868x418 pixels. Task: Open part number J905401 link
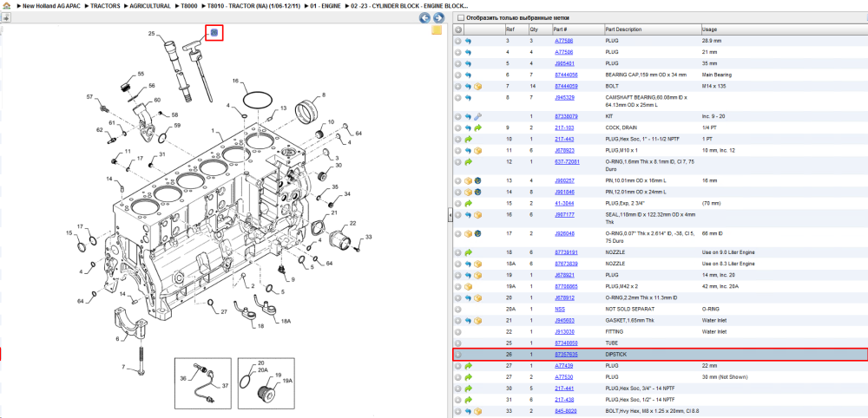click(x=563, y=63)
